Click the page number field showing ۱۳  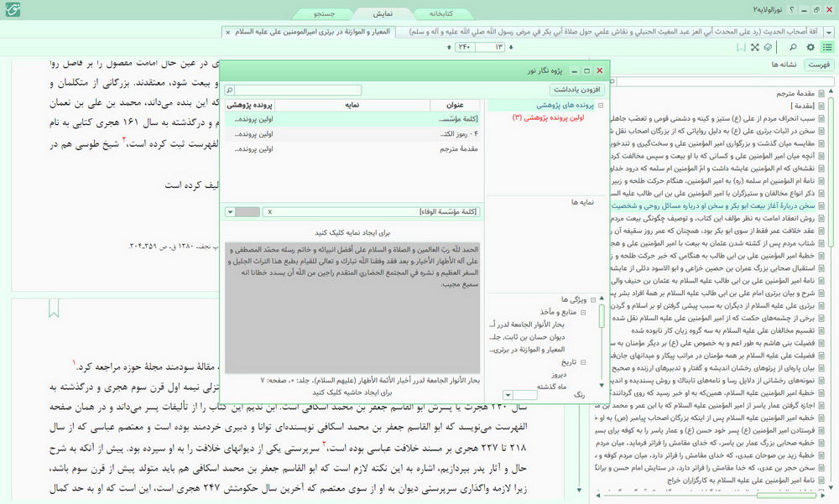[491, 48]
